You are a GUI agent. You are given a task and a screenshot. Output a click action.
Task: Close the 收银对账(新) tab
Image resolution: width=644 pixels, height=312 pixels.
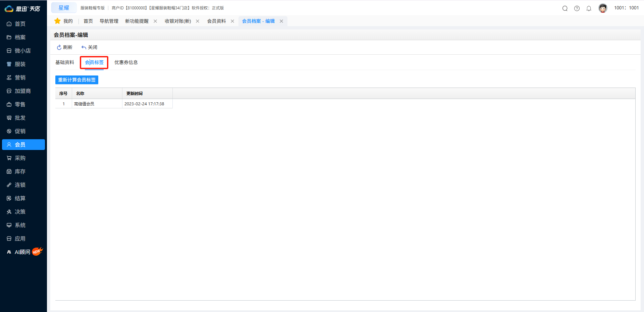(x=198, y=21)
